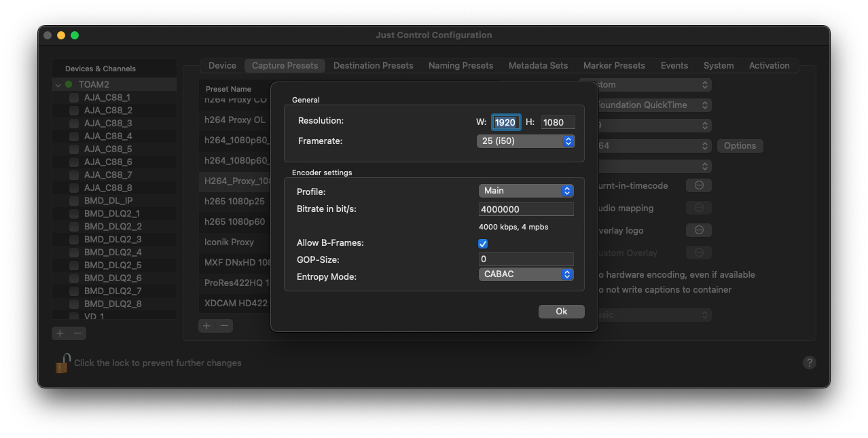Open the Profile dropdown showing Main

[526, 191]
